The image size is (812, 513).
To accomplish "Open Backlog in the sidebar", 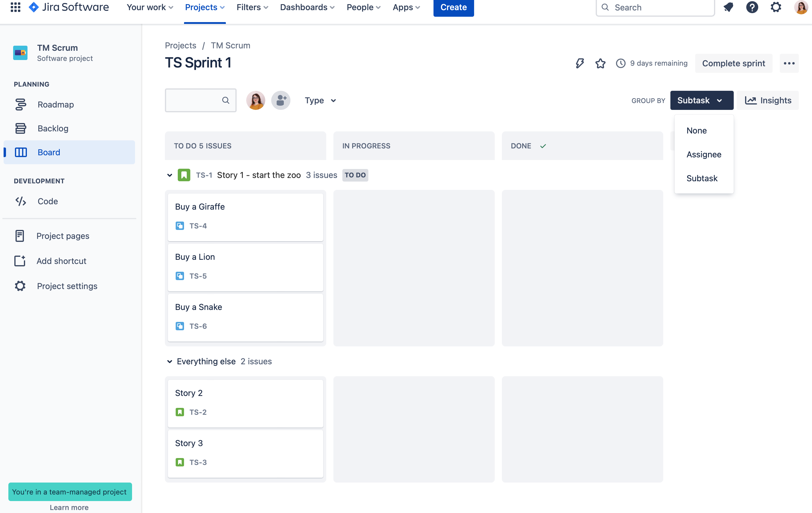I will tap(53, 128).
